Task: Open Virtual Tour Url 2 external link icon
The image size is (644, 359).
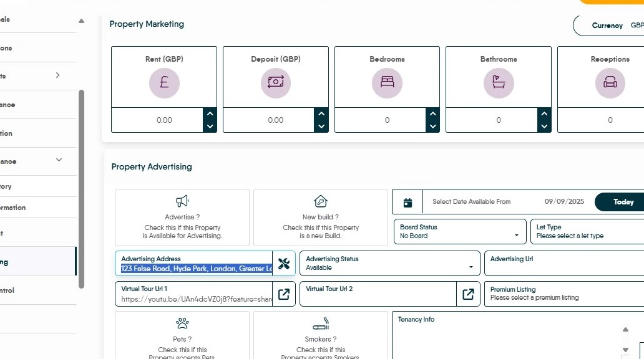Action: (468, 294)
